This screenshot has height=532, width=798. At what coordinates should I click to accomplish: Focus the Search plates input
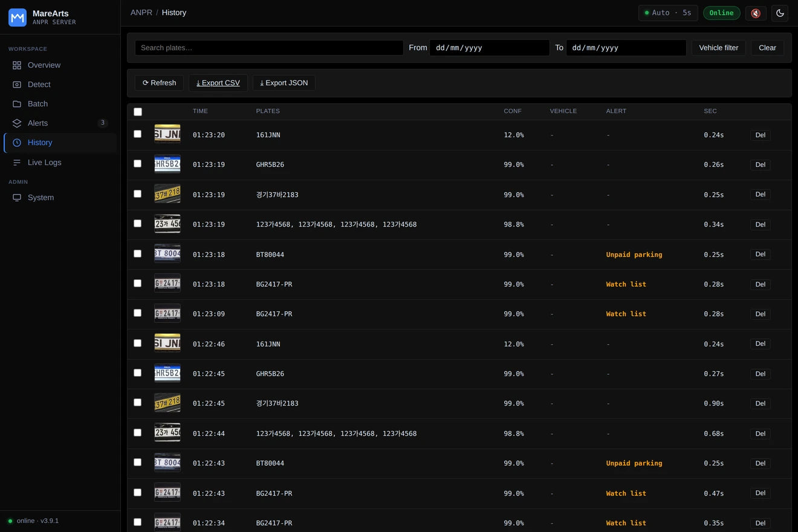click(269, 48)
